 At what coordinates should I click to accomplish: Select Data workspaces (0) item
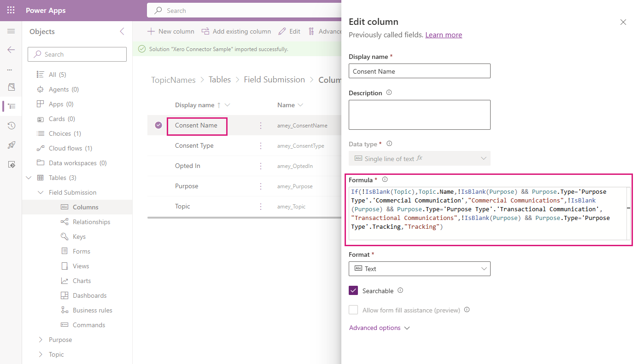coord(77,163)
